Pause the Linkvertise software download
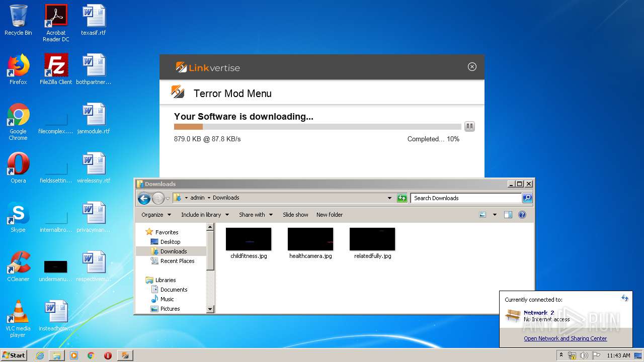Screen dimensions: 644x362 (469, 127)
